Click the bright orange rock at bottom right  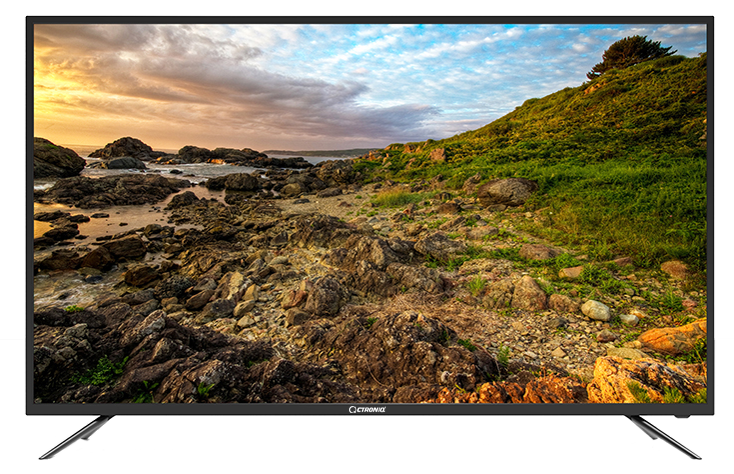pos(672,337)
